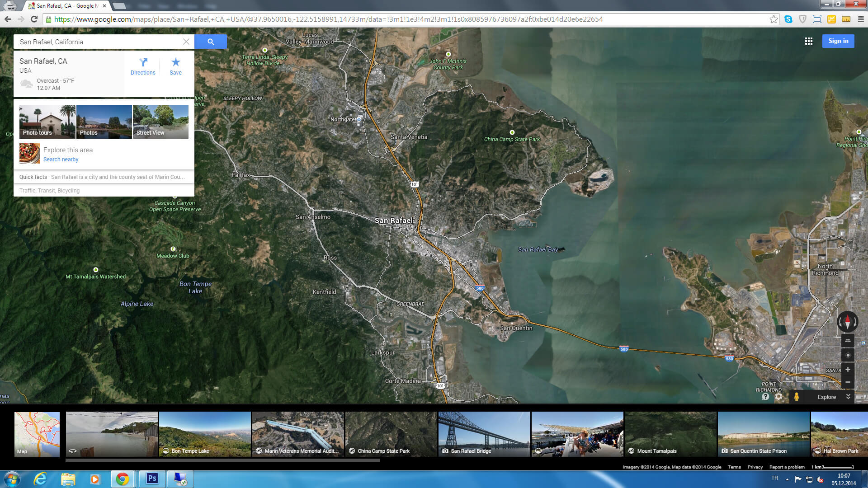Click Search nearby link

point(61,160)
